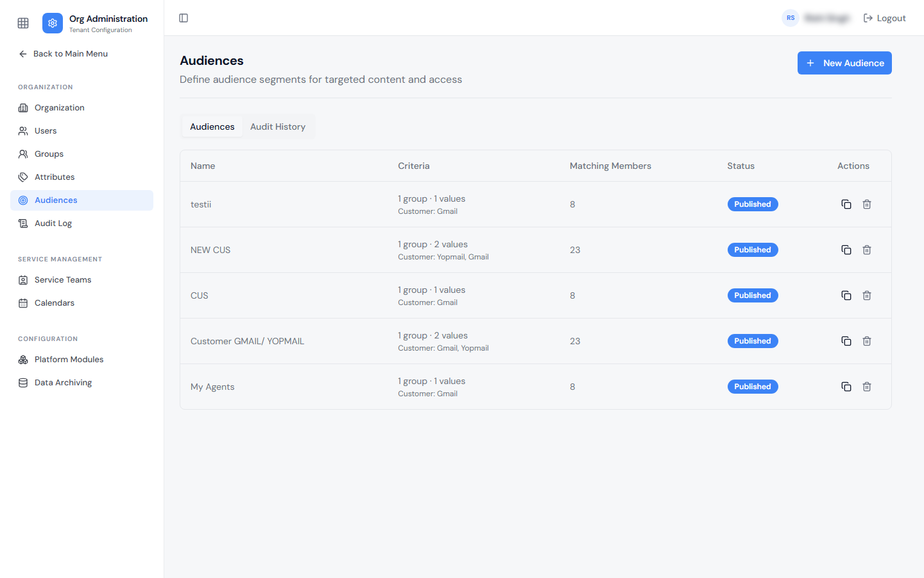The width and height of the screenshot is (924, 578).
Task: Toggle the sidebar collapse icon
Action: [x=184, y=18]
